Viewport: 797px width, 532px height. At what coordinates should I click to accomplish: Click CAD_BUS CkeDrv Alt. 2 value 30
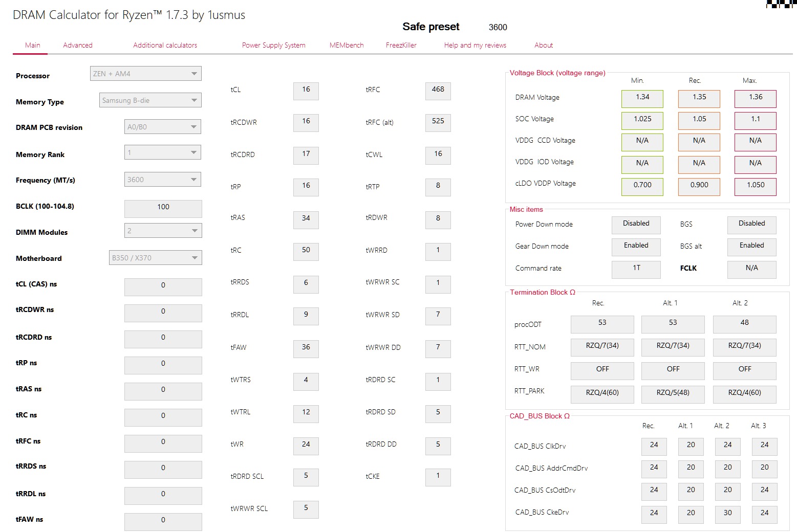(x=728, y=515)
